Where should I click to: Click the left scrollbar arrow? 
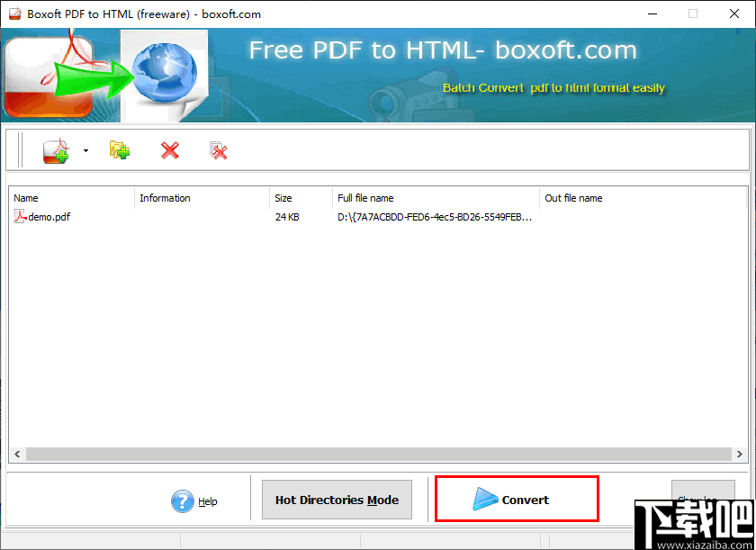pyautogui.click(x=17, y=454)
